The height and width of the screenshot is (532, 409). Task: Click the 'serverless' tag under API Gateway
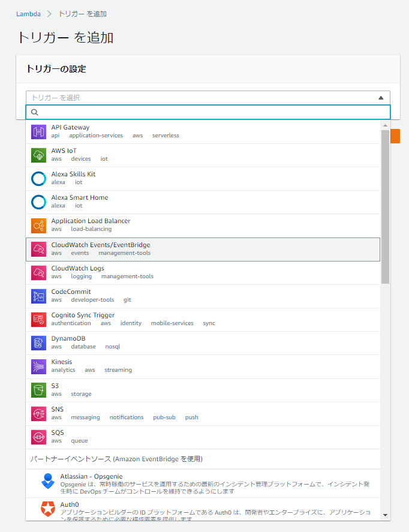pyautogui.click(x=166, y=136)
